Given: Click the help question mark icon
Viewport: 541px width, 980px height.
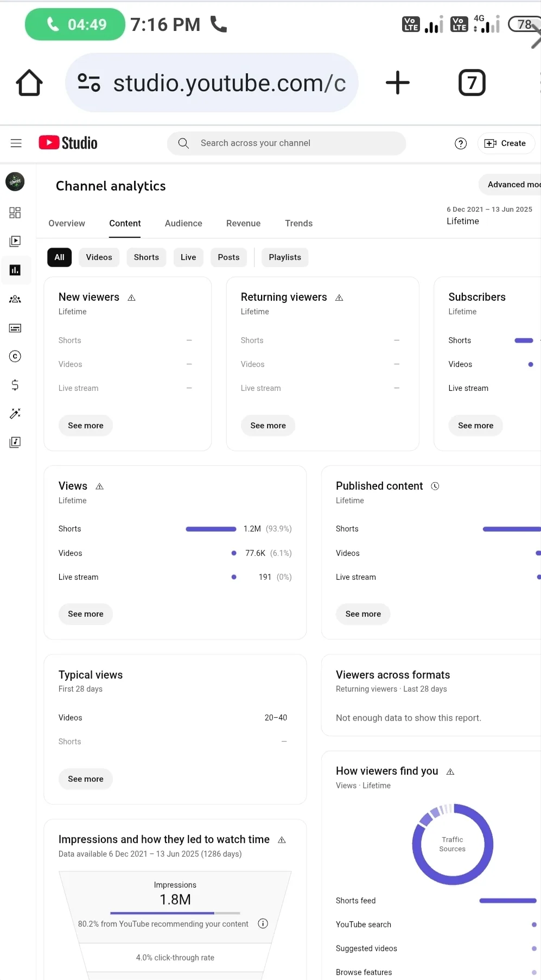Looking at the screenshot, I should [x=461, y=143].
